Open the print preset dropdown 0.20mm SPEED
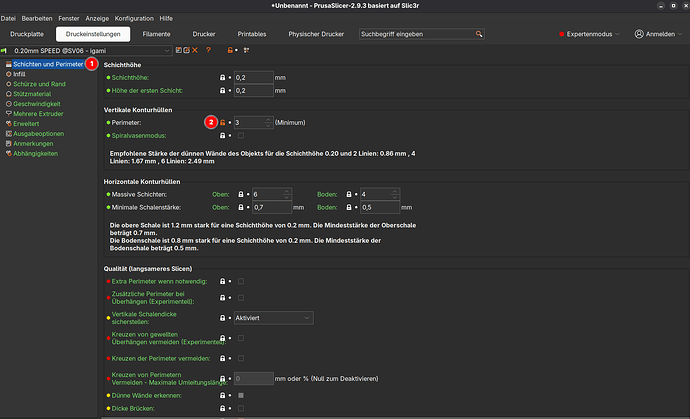This screenshot has height=419, width=690. 88,50
